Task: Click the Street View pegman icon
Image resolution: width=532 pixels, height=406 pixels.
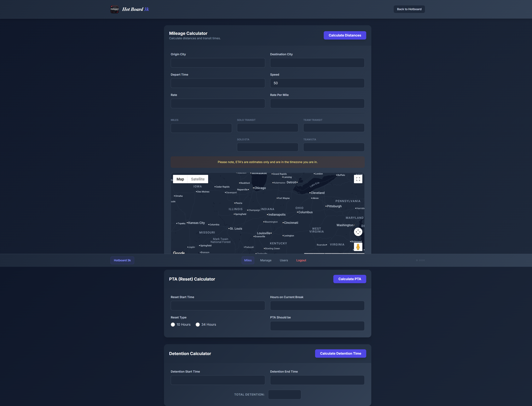Action: click(358, 247)
